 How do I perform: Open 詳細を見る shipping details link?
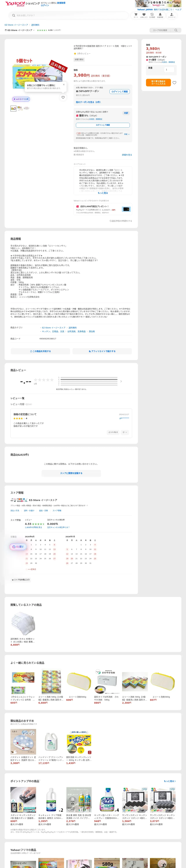[127, 155]
